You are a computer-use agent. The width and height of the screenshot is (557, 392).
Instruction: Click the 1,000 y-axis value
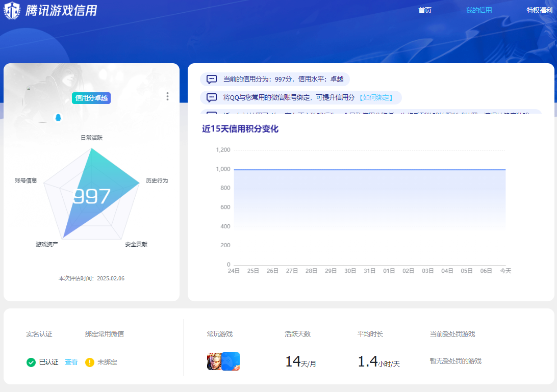(x=223, y=169)
